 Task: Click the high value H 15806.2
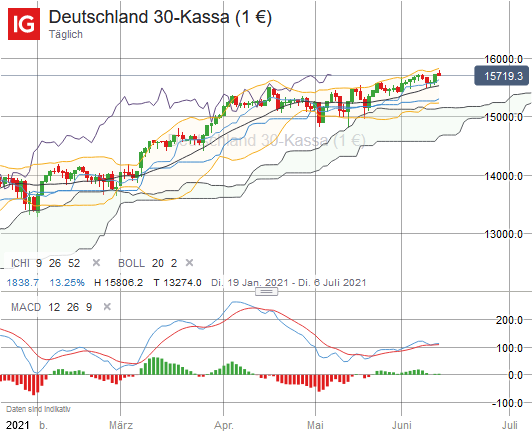click(118, 282)
